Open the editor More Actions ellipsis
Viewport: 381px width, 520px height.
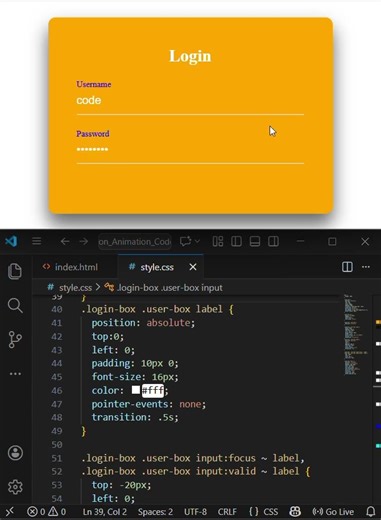click(x=366, y=267)
